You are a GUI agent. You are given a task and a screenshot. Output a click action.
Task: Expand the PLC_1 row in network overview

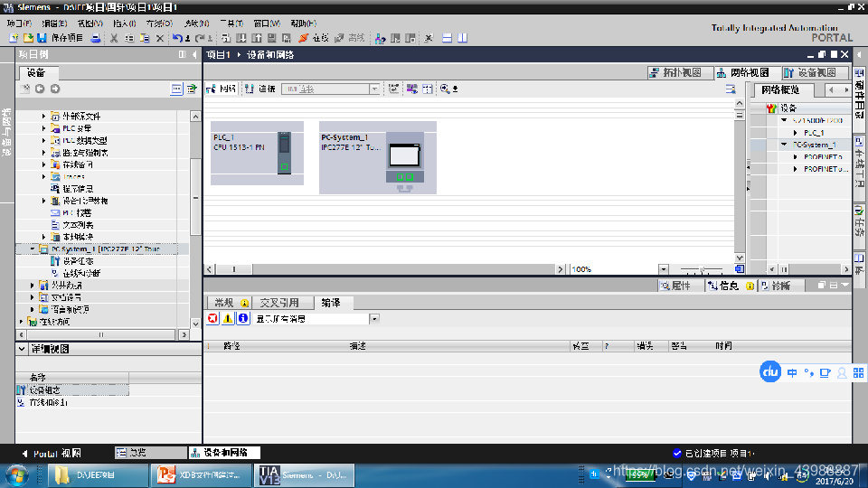[x=795, y=133]
